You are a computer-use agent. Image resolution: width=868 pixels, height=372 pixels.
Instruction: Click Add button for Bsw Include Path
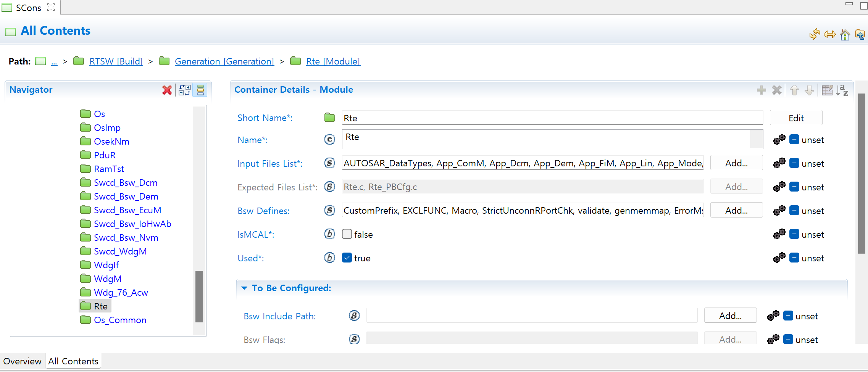pos(731,316)
